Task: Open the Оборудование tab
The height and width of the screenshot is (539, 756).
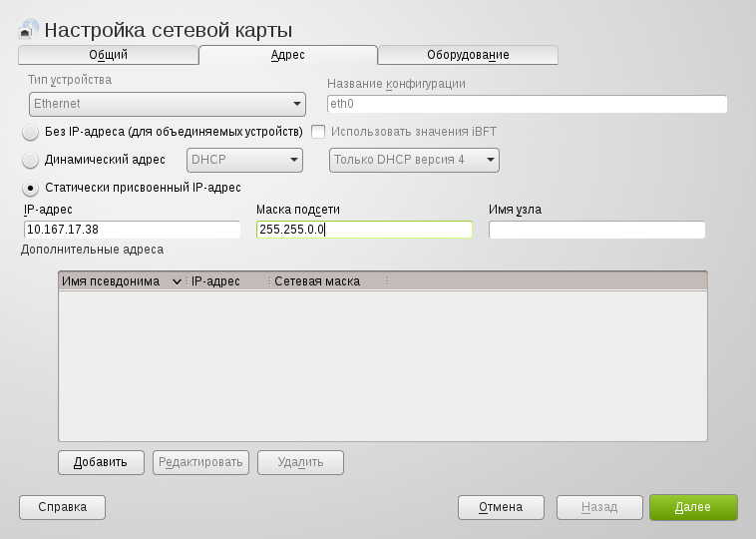Action: coord(468,55)
